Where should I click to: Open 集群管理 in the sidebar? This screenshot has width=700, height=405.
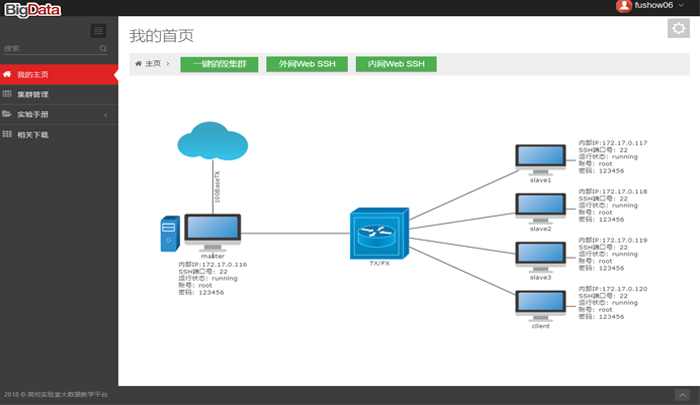click(x=58, y=94)
